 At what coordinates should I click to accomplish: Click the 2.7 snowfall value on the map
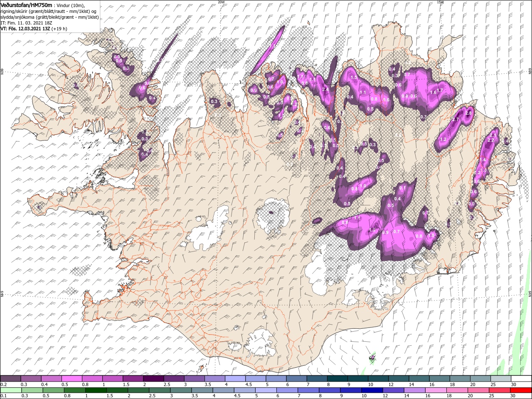(456, 120)
